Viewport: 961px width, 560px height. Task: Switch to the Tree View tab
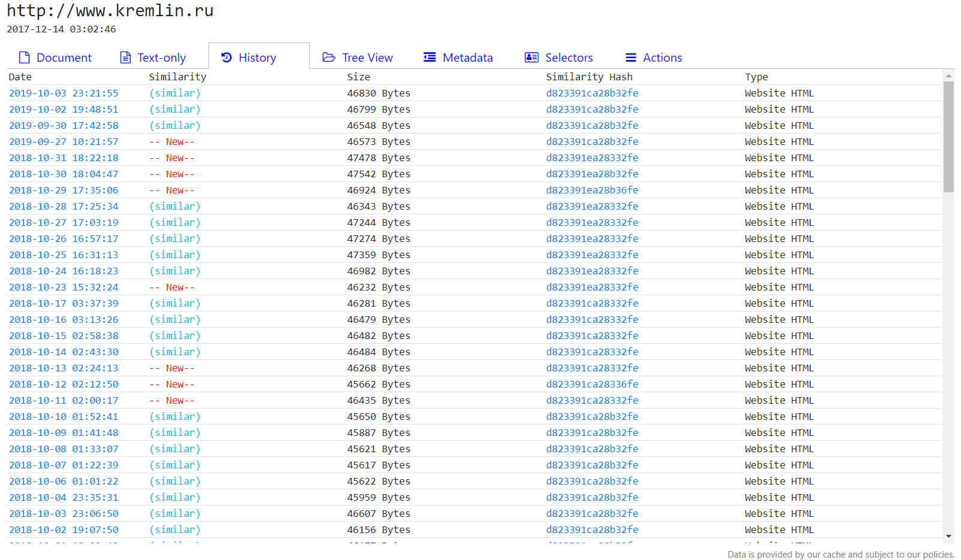click(367, 57)
